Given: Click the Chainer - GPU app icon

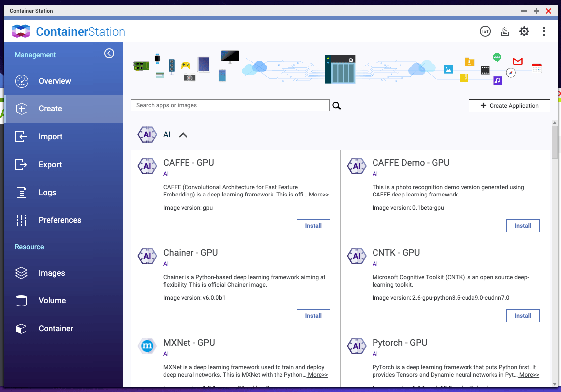Looking at the screenshot, I should click(x=147, y=256).
